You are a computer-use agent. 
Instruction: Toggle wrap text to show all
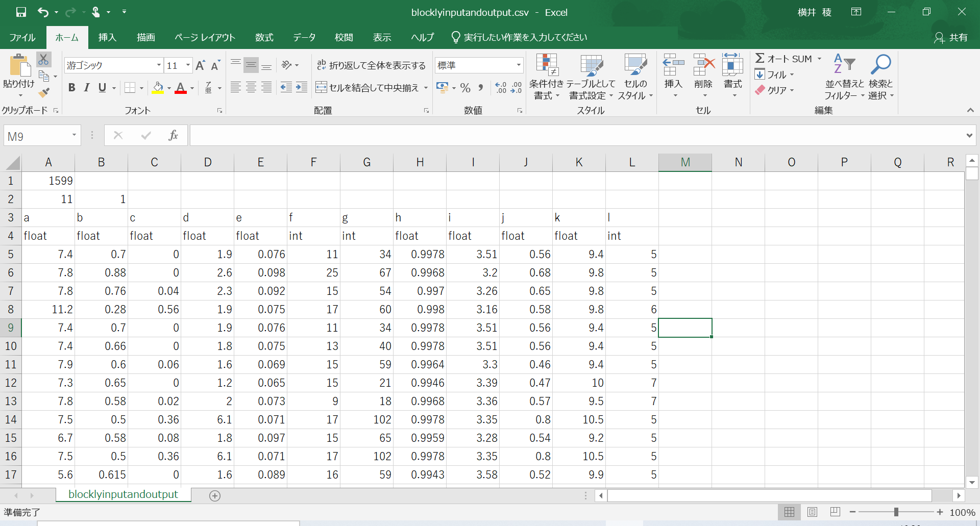(x=371, y=65)
